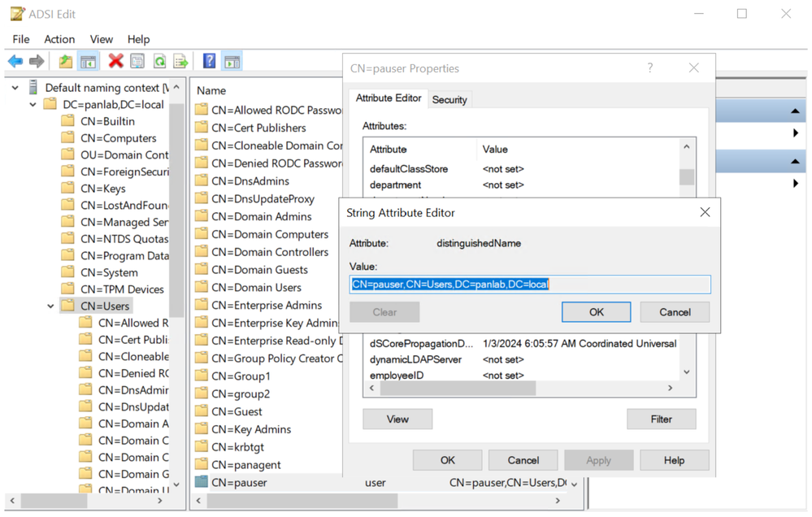Collapse the Default naming context node
812x517 pixels.
(15, 88)
